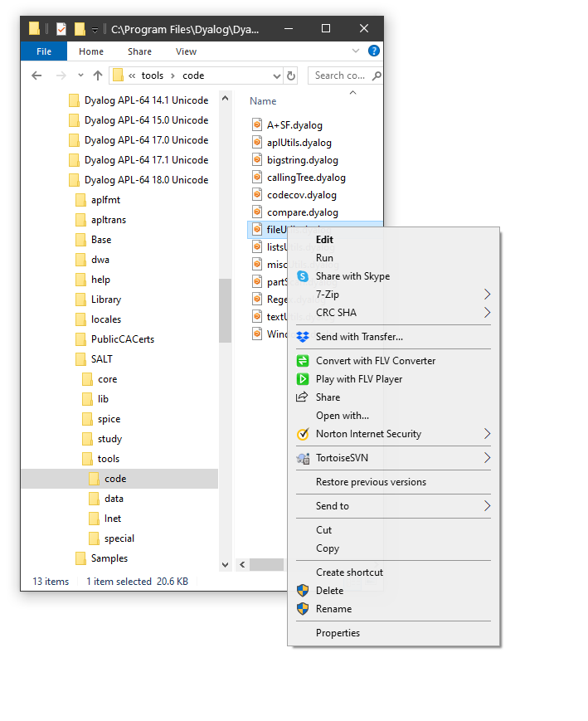This screenshot has width=588, height=721.
Task: Click the A+SF.dialog file icon
Action: (x=257, y=125)
